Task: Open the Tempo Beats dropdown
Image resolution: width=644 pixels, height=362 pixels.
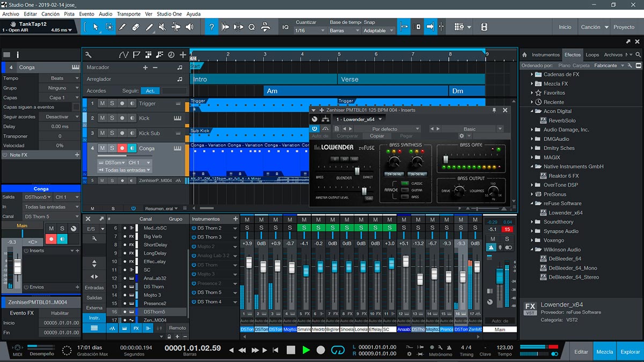Action: (x=58, y=78)
